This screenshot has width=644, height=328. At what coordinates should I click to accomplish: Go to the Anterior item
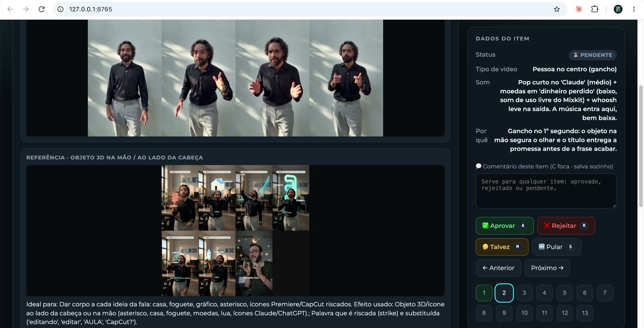(x=498, y=268)
